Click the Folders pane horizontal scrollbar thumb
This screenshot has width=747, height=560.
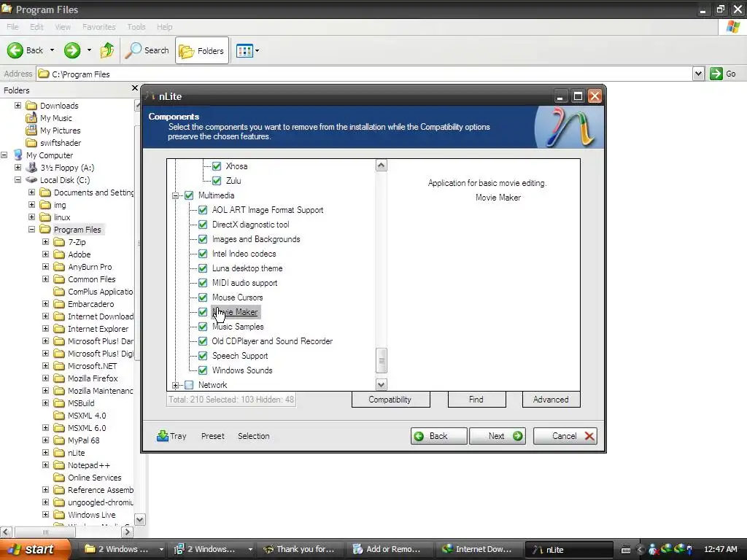pos(45,532)
